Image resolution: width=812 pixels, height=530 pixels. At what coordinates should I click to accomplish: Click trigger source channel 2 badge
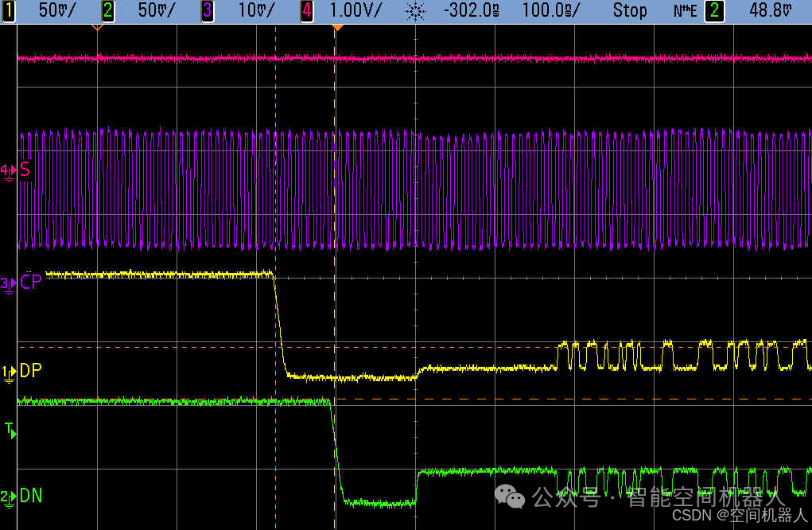[715, 11]
